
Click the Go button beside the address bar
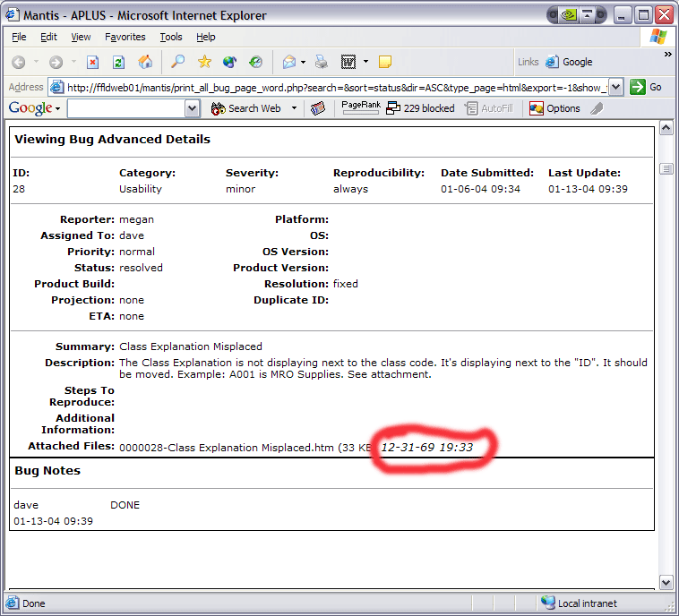pyautogui.click(x=646, y=87)
